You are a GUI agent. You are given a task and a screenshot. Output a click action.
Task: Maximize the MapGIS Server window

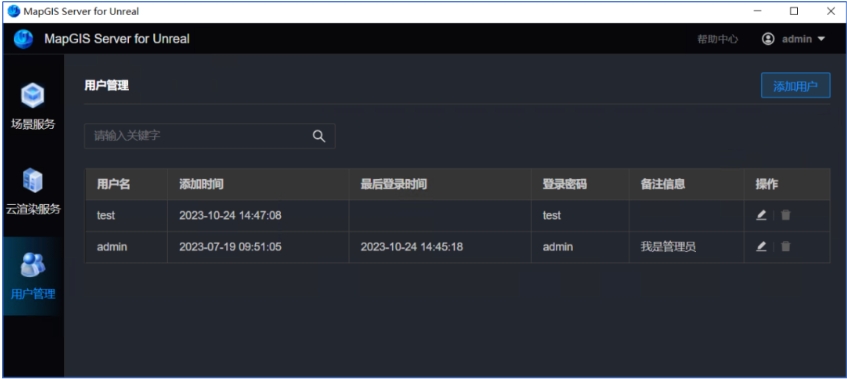794,11
